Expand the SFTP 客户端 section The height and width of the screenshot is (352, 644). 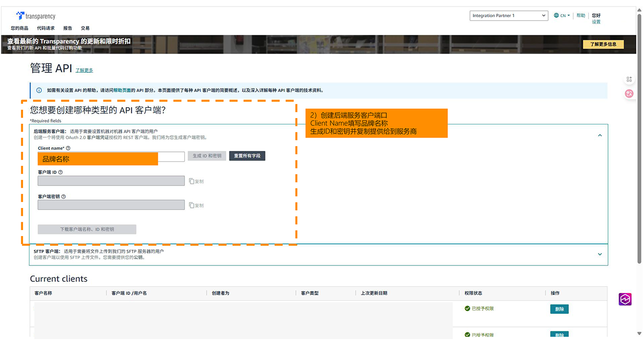coord(600,254)
